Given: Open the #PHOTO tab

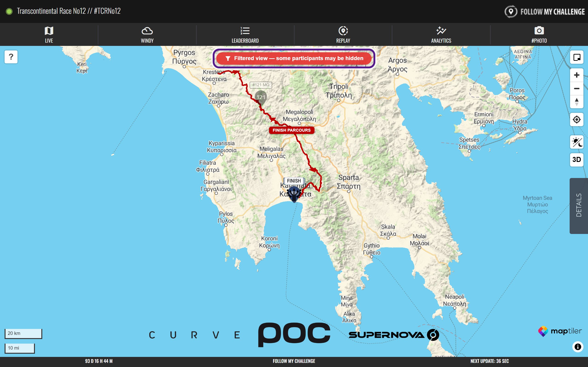Looking at the screenshot, I should pyautogui.click(x=539, y=35).
